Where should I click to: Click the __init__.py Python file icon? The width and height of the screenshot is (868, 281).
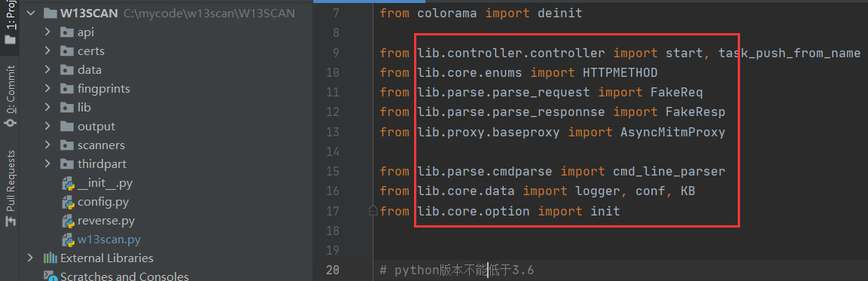(x=68, y=183)
